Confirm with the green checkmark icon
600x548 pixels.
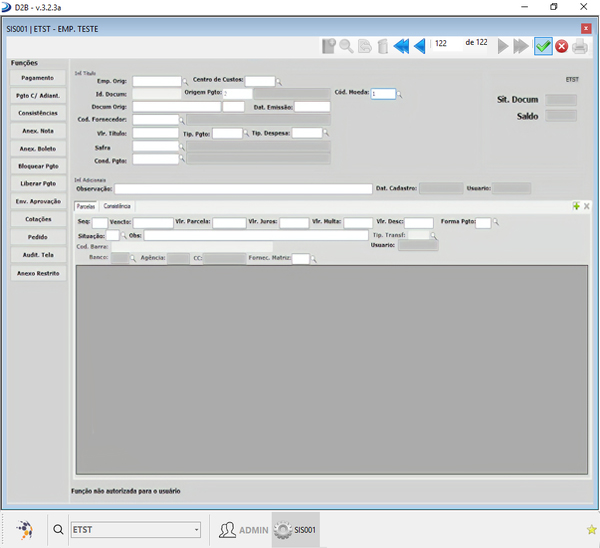coord(543,46)
